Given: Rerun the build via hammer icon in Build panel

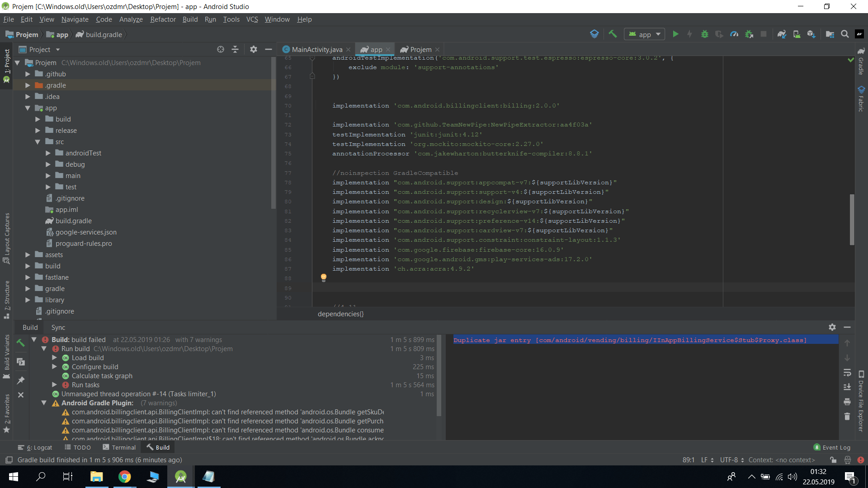Looking at the screenshot, I should click(20, 343).
